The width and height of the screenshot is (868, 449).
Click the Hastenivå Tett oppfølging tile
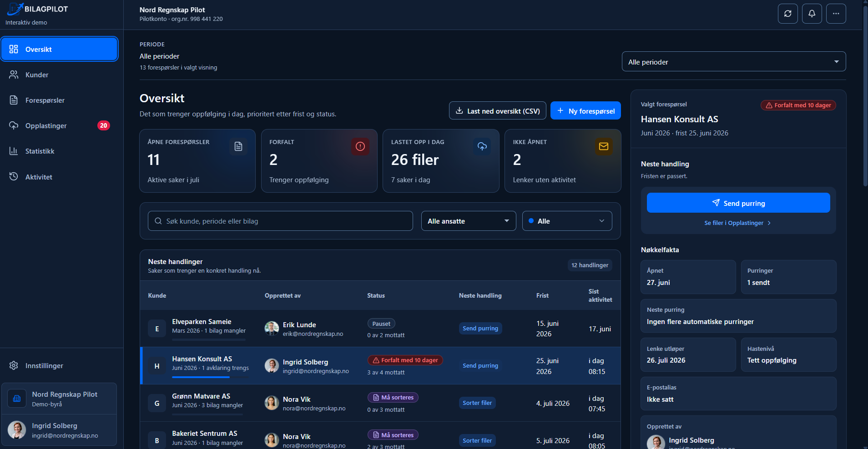[x=789, y=354]
